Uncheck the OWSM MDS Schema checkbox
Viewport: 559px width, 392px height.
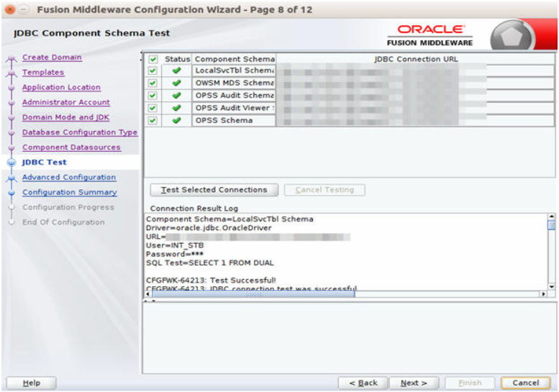coord(153,83)
